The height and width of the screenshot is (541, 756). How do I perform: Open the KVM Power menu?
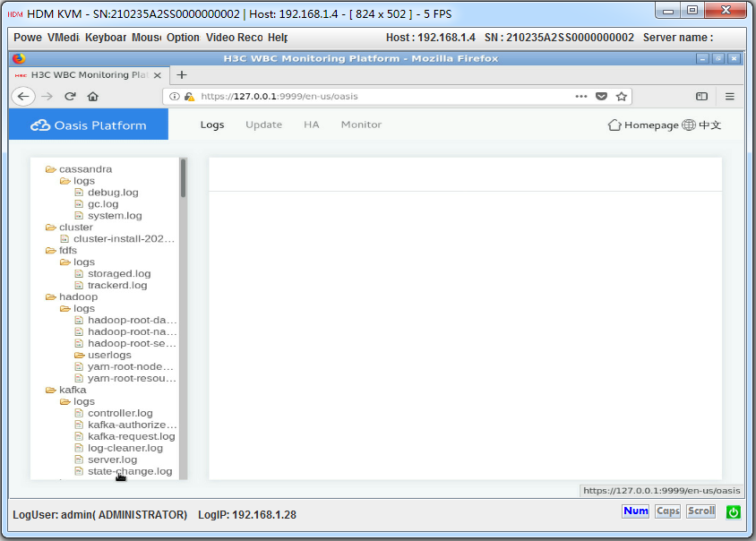(x=28, y=38)
